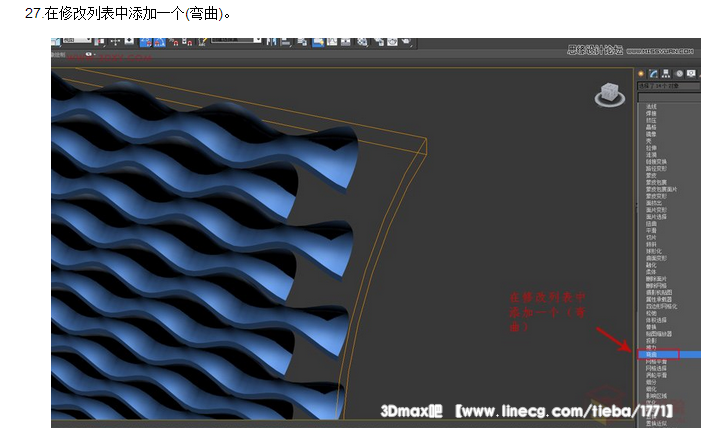702x428 pixels.
Task: Switch to the Hierarchy command panel tab
Action: (666, 73)
